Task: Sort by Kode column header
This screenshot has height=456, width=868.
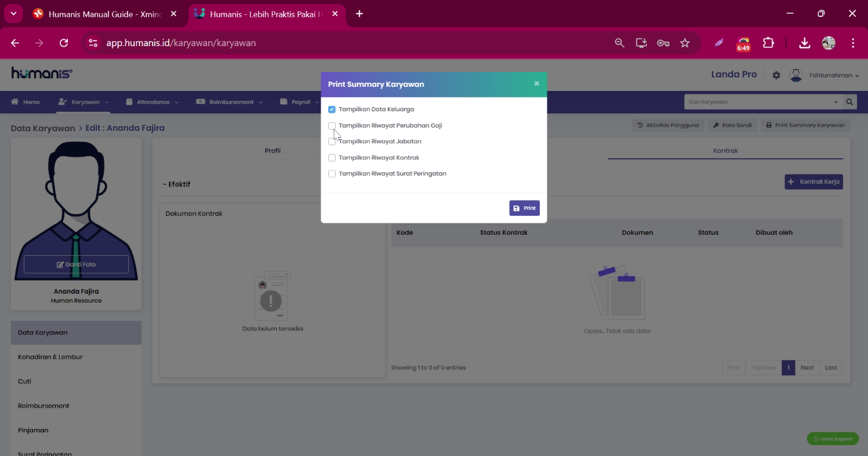Action: (x=405, y=233)
